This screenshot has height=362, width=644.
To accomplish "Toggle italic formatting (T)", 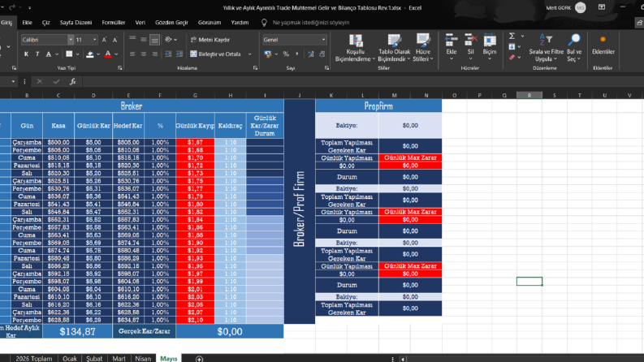I will tap(37, 54).
